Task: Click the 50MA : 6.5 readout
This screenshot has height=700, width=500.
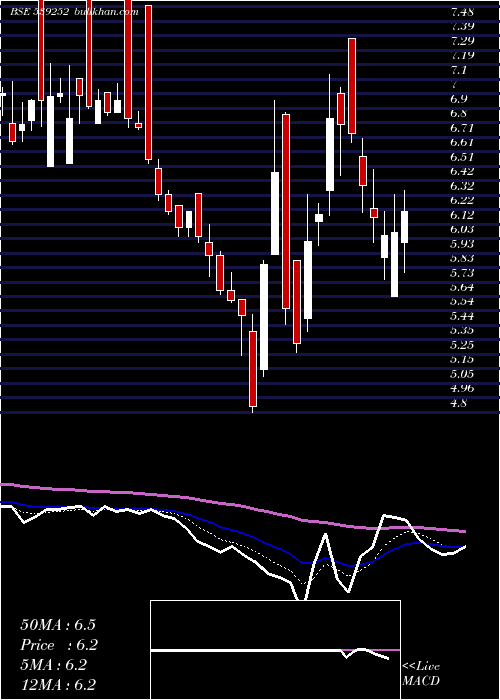Action: coord(58,625)
